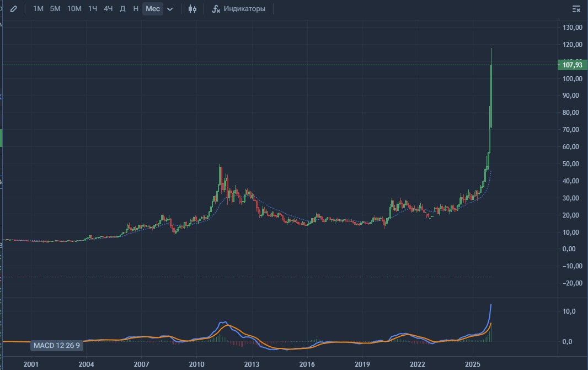Select the Н weekly timeframe
The image size is (588, 370).
(x=136, y=9)
